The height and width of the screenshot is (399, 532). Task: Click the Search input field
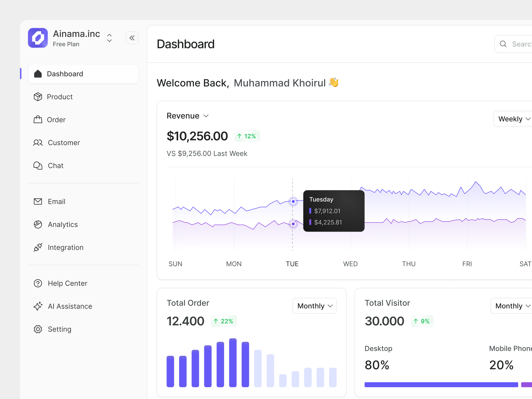pos(513,44)
